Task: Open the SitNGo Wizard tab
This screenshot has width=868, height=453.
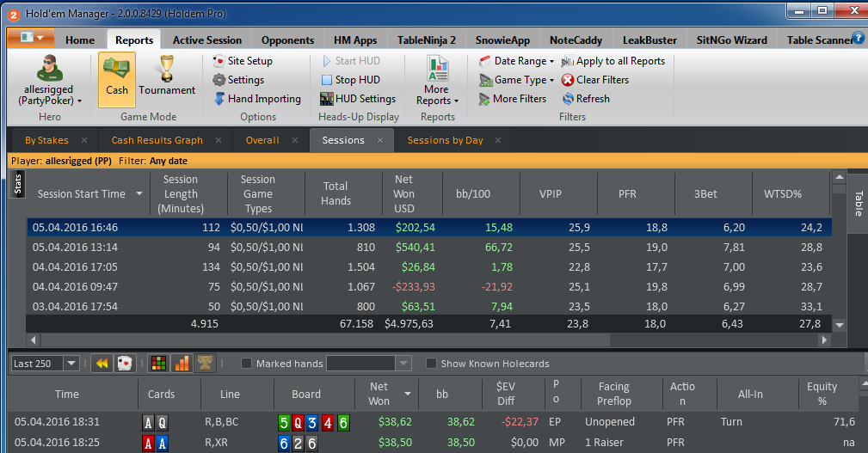Action: [731, 40]
